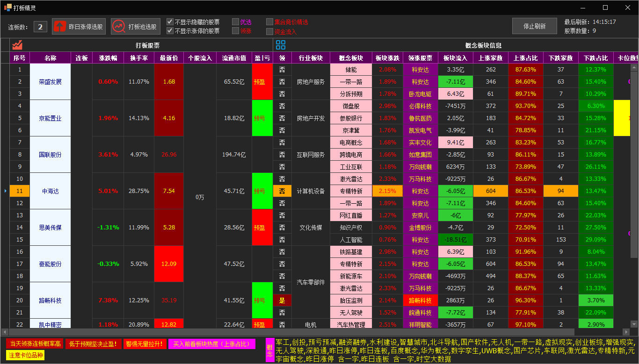The height and width of the screenshot is (364, 639).
Task: Click the 昨日涨停选股 button
Action: [x=79, y=27]
